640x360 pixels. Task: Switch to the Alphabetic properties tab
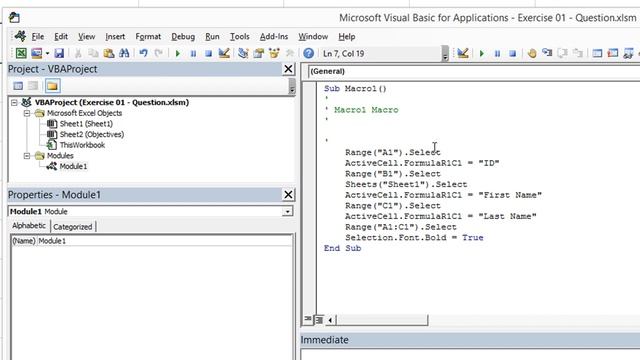[29, 226]
